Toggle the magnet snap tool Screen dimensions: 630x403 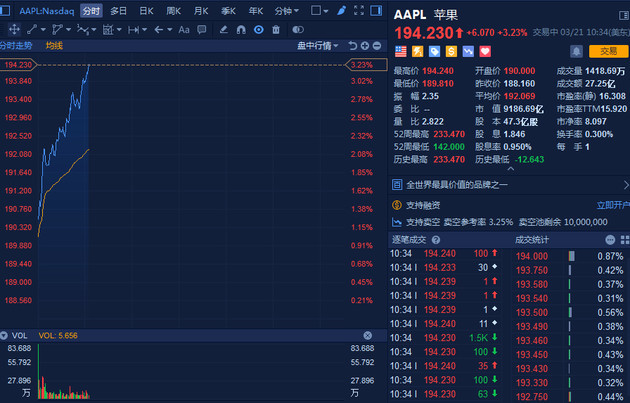241,29
